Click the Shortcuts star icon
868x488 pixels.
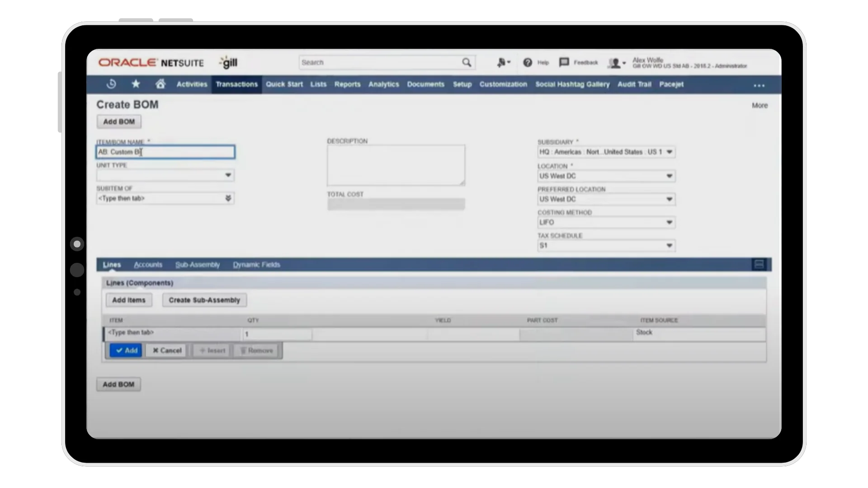136,84
